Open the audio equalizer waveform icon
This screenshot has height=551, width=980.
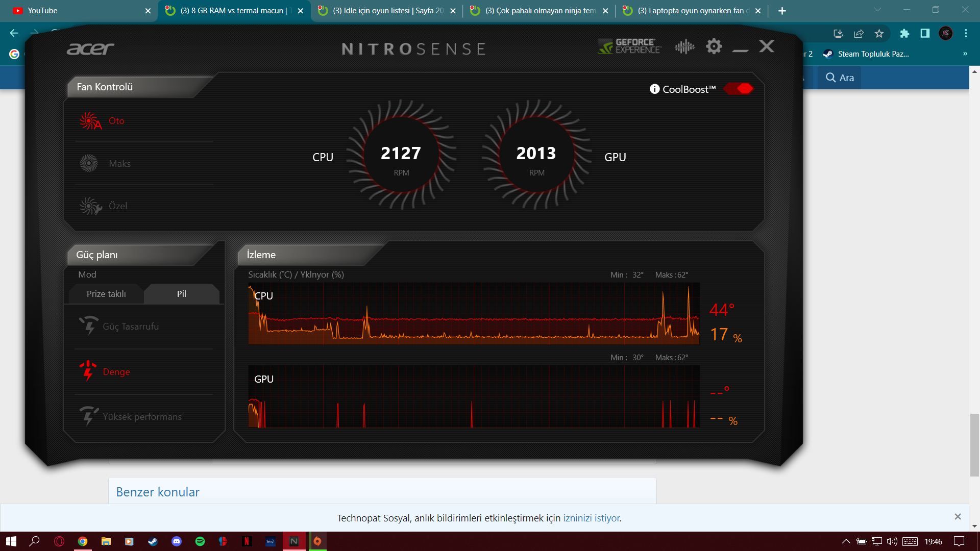tap(684, 47)
